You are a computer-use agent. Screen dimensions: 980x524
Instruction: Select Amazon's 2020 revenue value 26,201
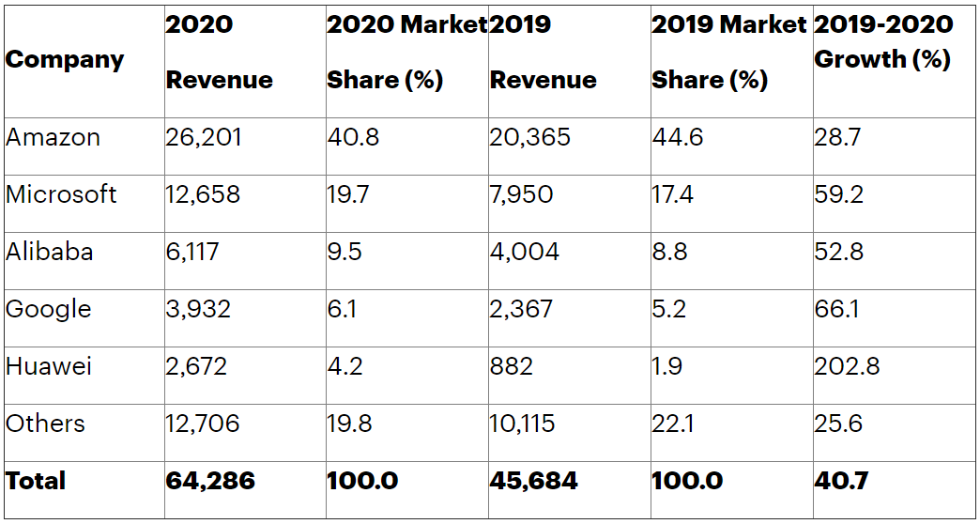pyautogui.click(x=204, y=137)
